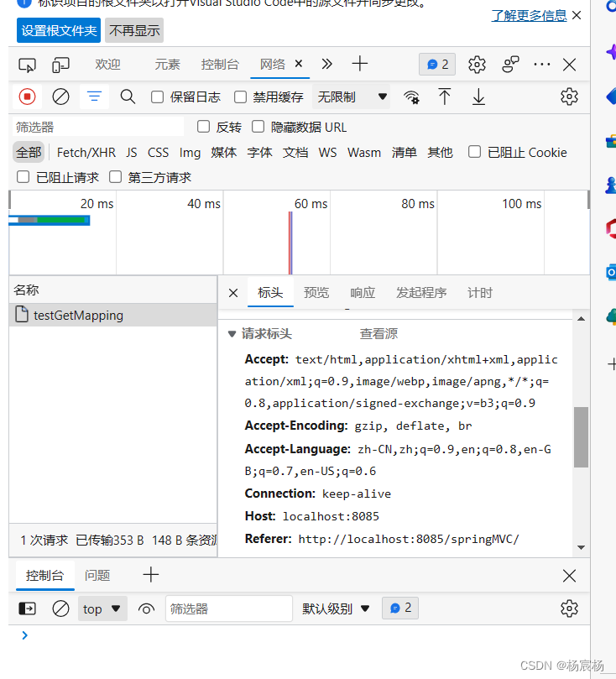Check the 隐藏数据 URL checkbox
The image size is (616, 679).
258,127
